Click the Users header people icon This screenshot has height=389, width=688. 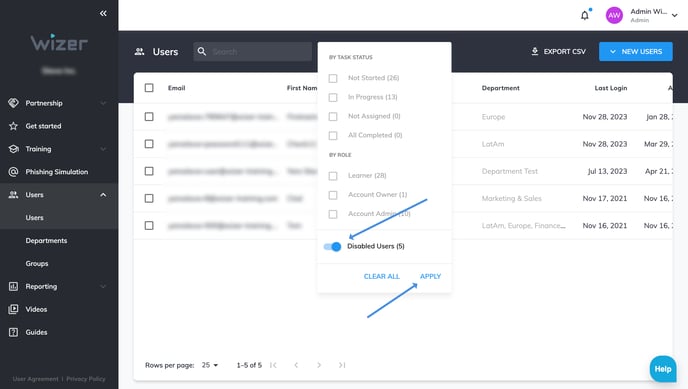pyautogui.click(x=140, y=52)
